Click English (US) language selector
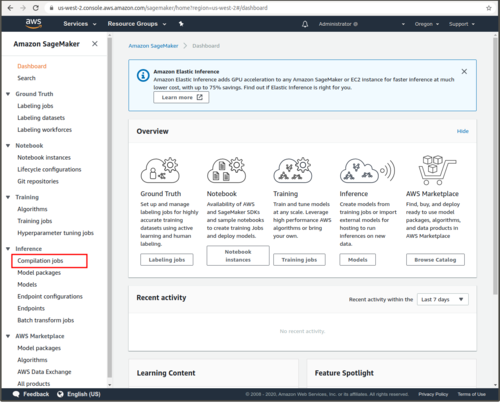 click(x=84, y=394)
